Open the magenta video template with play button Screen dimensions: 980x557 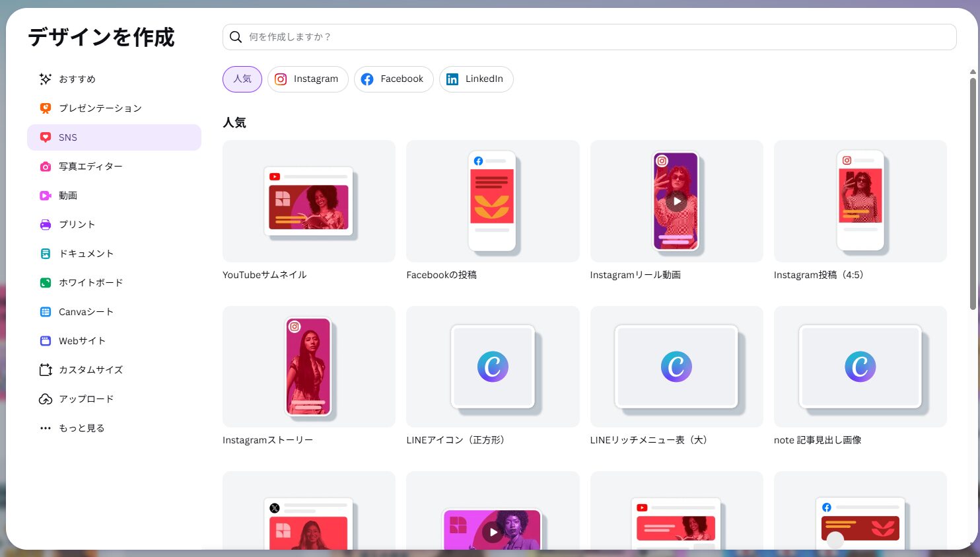(x=493, y=510)
